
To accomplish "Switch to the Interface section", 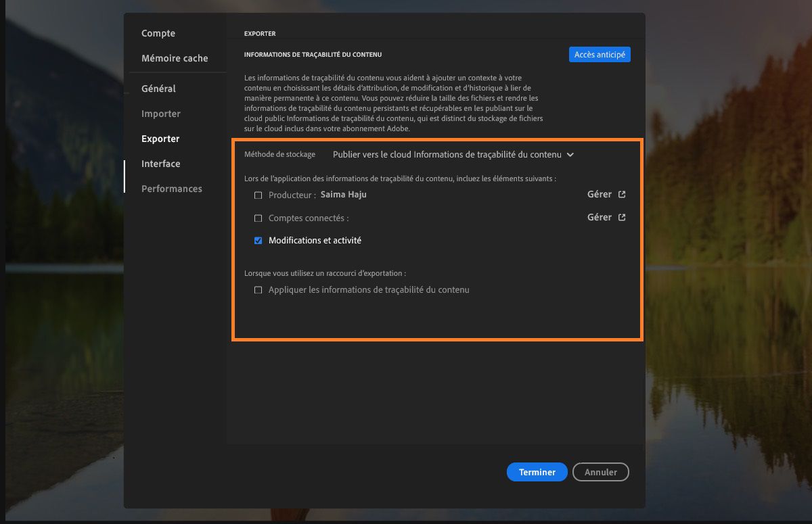I will (x=160, y=164).
